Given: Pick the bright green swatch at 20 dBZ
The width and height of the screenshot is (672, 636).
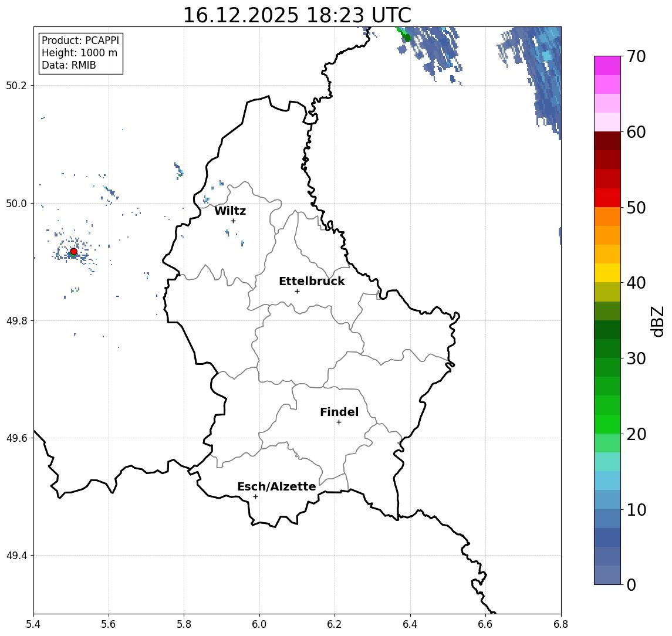Looking at the screenshot, I should (607, 424).
